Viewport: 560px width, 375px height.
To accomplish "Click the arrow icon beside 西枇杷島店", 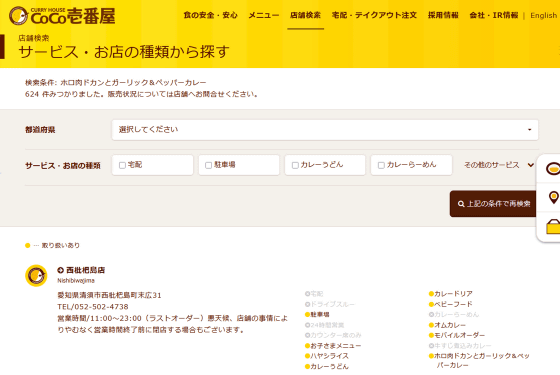I will click(x=60, y=270).
